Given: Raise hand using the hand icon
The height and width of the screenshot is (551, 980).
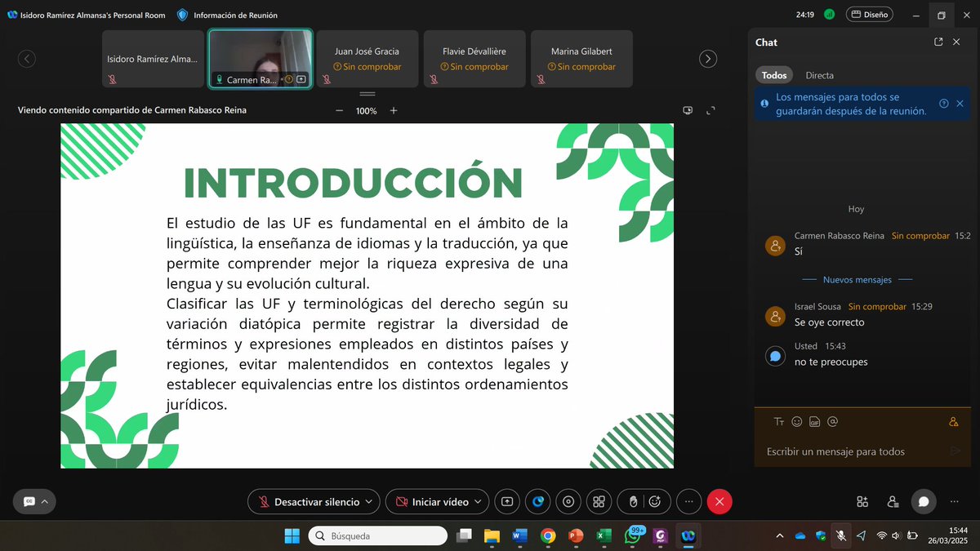Looking at the screenshot, I should pyautogui.click(x=634, y=501).
